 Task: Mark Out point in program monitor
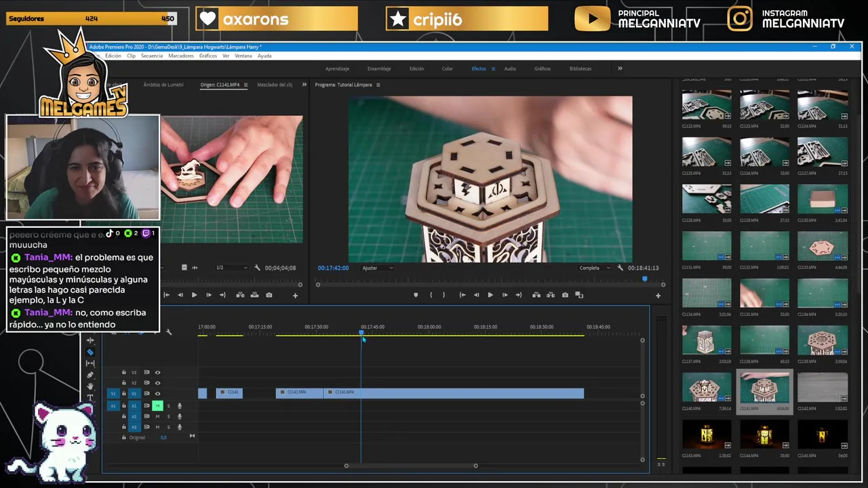coord(444,295)
